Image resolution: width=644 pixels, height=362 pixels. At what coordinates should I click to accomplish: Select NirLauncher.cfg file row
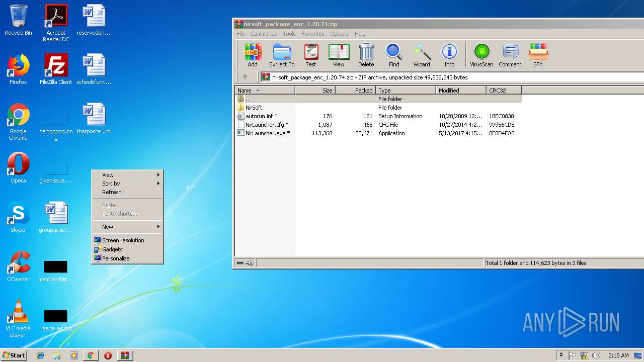378,125
